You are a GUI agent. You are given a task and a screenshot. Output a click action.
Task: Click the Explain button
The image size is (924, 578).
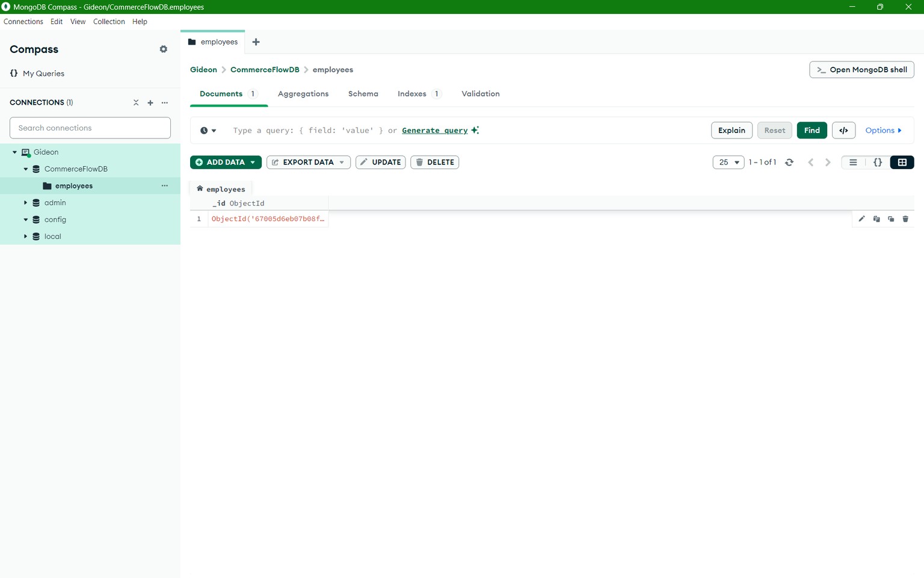731,131
